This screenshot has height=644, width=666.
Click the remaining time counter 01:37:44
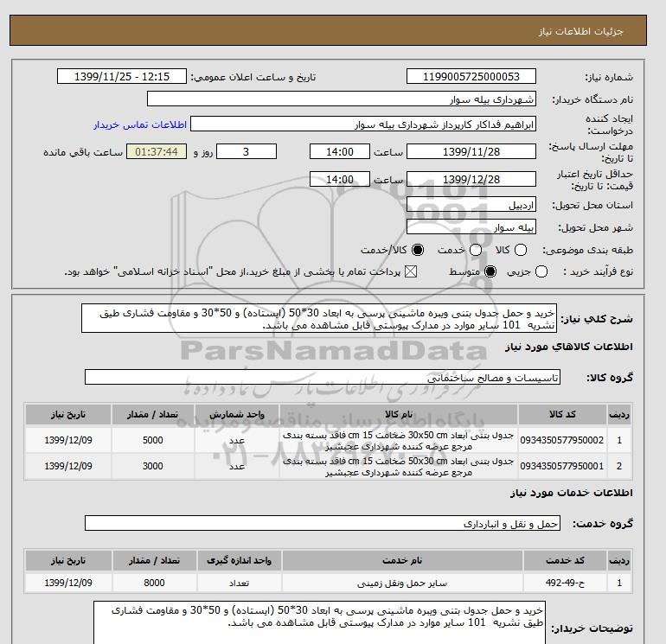coord(157,151)
